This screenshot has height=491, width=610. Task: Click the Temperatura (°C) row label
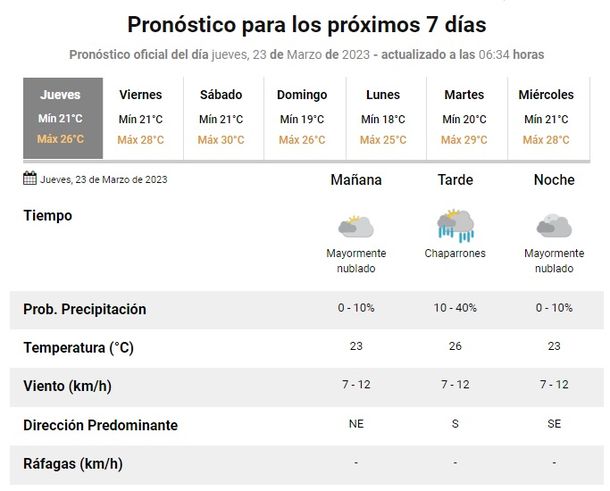78,348
